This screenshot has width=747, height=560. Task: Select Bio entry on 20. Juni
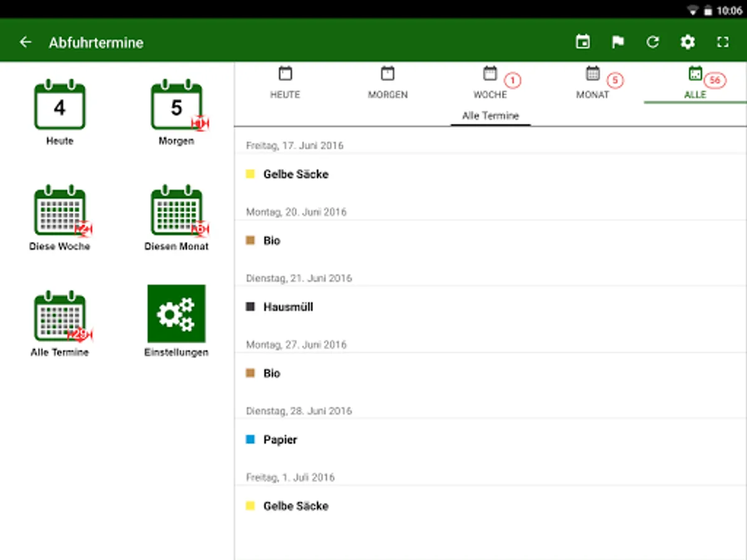click(491, 241)
